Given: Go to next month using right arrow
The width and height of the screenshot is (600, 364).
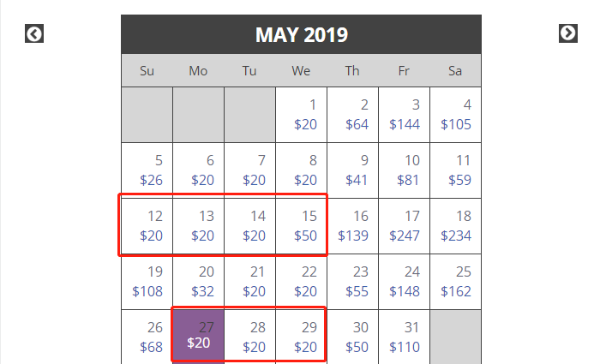Looking at the screenshot, I should tap(568, 33).
